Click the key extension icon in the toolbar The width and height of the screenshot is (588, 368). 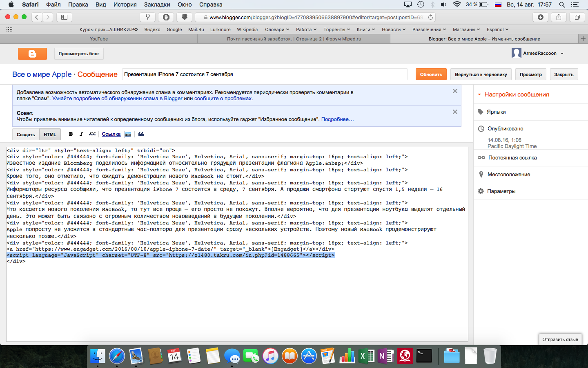pyautogui.click(x=148, y=17)
